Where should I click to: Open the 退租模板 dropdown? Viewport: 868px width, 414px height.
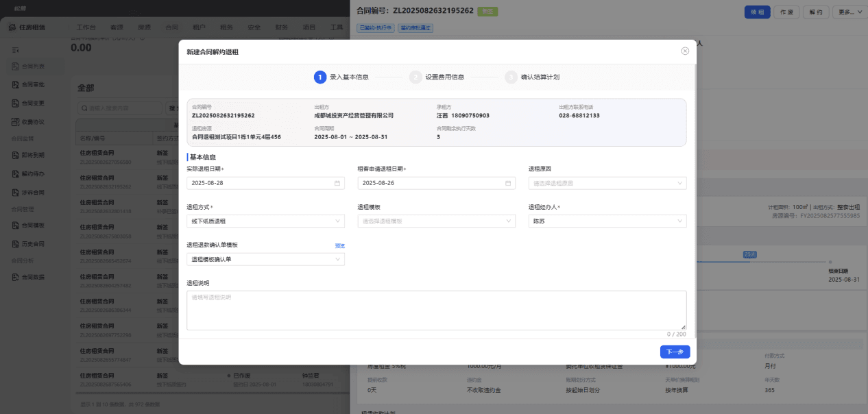[x=437, y=221]
